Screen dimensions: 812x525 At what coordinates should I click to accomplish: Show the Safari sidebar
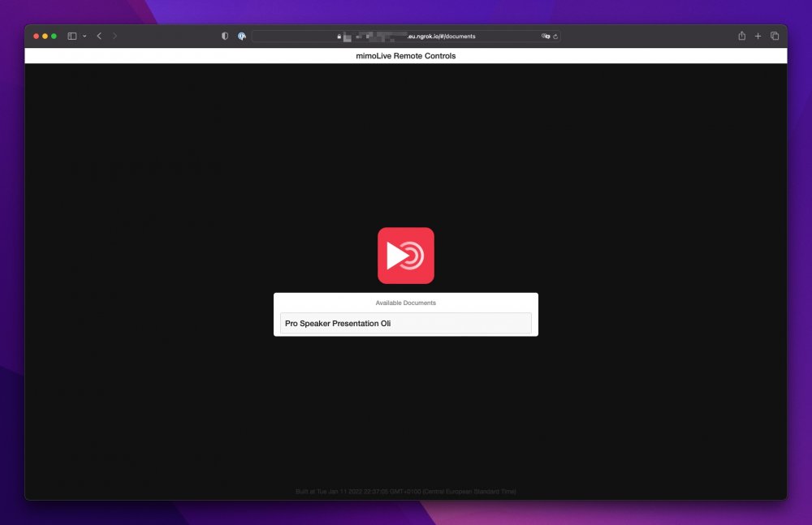coord(72,37)
